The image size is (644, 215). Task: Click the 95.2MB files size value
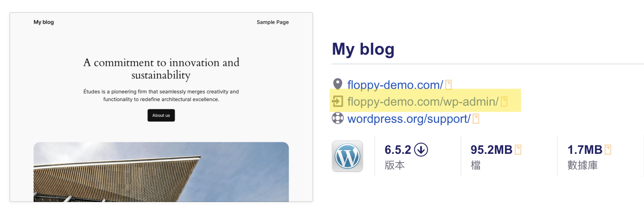pyautogui.click(x=491, y=150)
